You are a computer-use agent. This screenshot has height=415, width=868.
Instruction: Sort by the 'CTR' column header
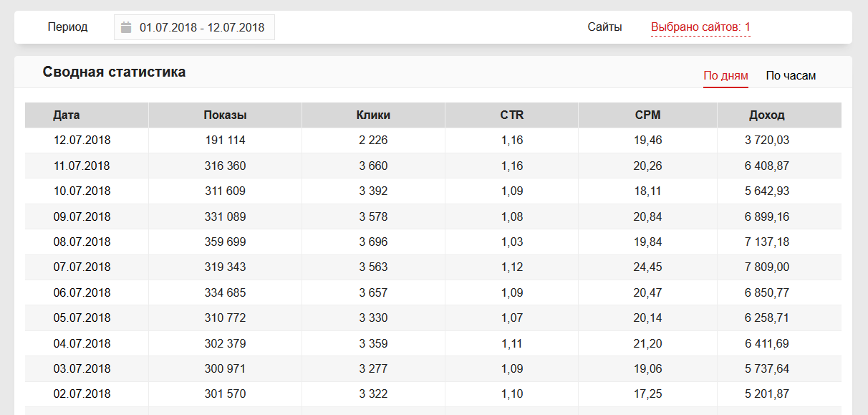click(511, 115)
